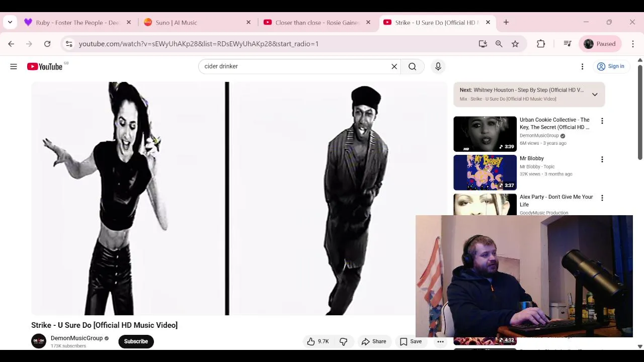The width and height of the screenshot is (644, 362).
Task: Open a new browser tab
Action: pos(506,23)
